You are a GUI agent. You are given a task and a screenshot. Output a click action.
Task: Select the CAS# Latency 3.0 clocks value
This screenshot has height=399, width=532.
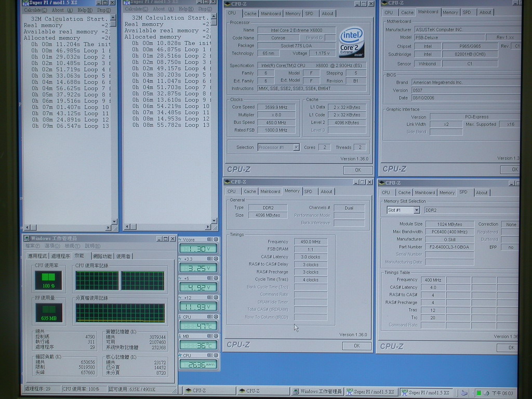311,257
